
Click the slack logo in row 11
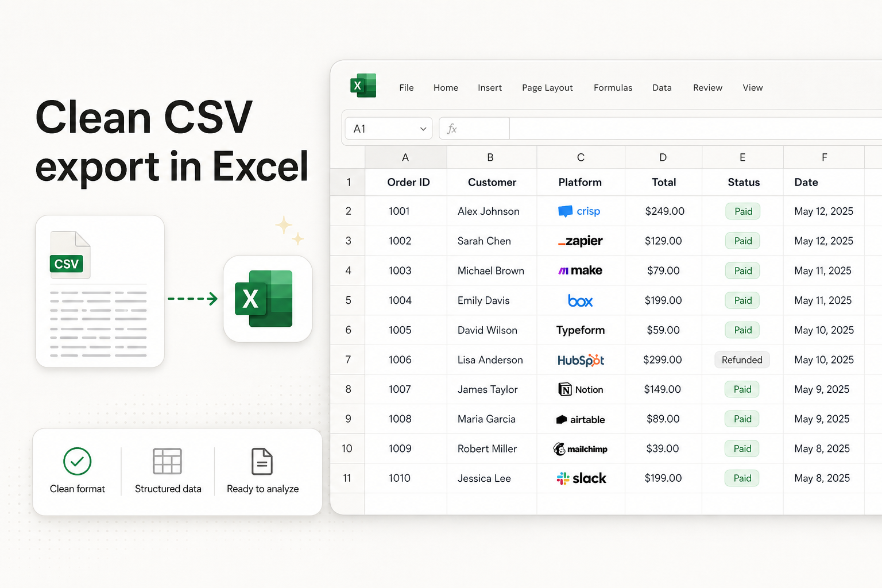click(581, 478)
